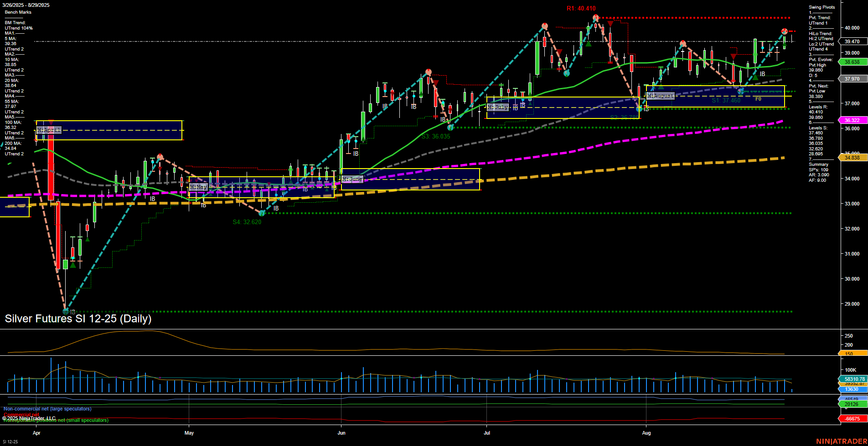
Task: Select the M-July monthly range label
Action: pos(497,107)
